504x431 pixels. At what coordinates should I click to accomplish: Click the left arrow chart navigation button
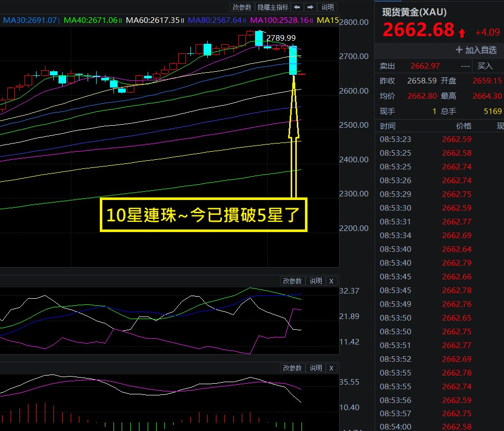297,7
